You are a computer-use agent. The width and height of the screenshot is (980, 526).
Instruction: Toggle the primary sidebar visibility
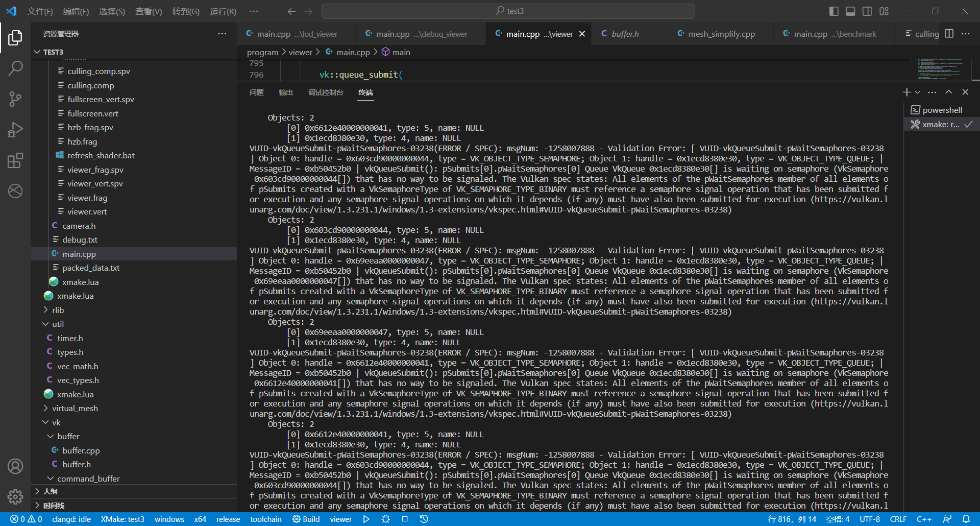[833, 11]
